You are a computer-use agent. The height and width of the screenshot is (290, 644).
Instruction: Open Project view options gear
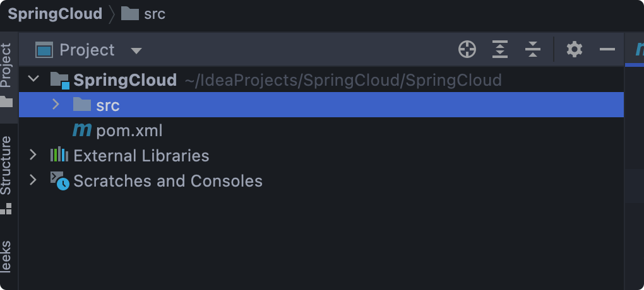[575, 49]
